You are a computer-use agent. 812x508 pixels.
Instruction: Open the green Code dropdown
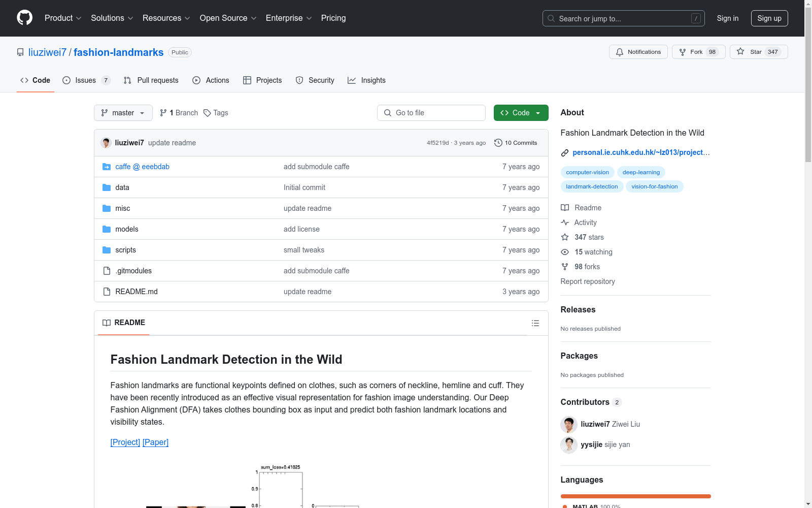[521, 113]
